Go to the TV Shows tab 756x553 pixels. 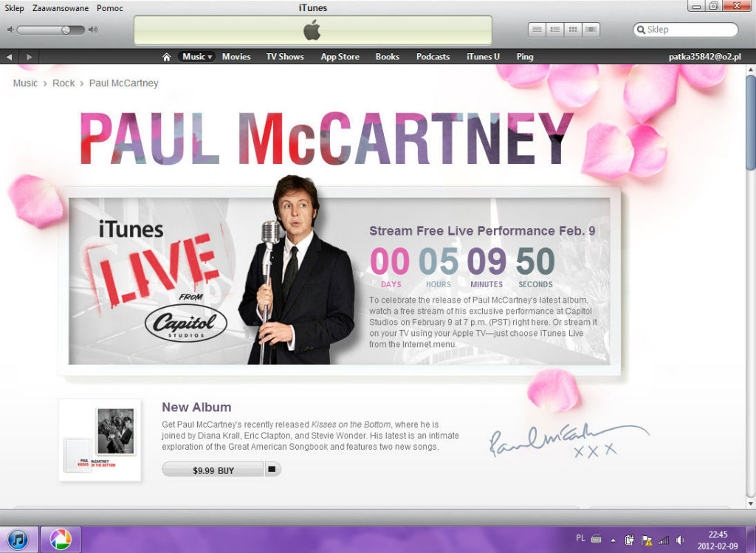285,57
